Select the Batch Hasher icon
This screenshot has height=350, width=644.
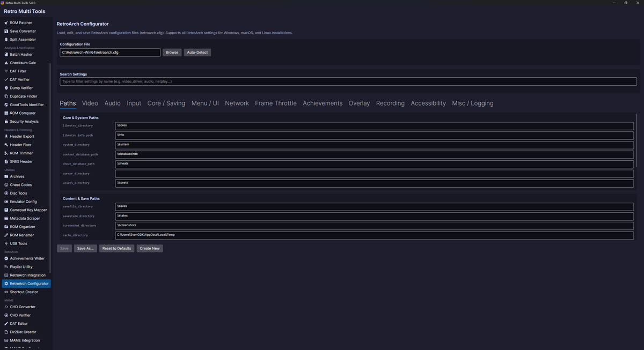[6, 55]
